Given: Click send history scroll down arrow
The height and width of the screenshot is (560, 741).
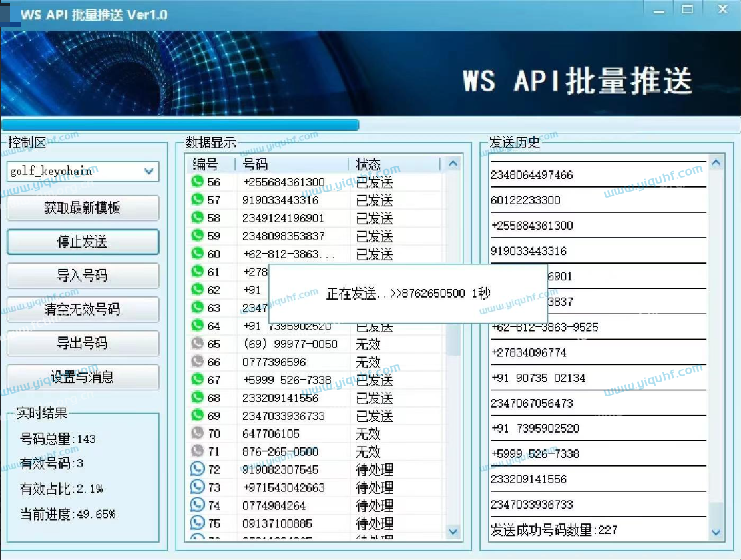Looking at the screenshot, I should point(716,533).
